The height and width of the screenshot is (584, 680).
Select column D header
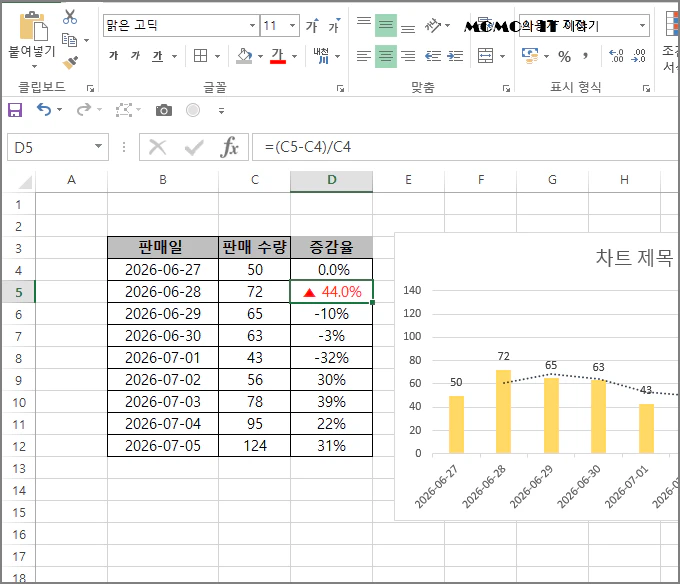pyautogui.click(x=331, y=180)
